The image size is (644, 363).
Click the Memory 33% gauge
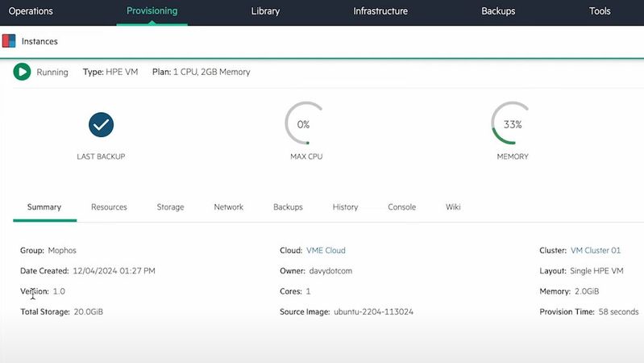click(510, 123)
